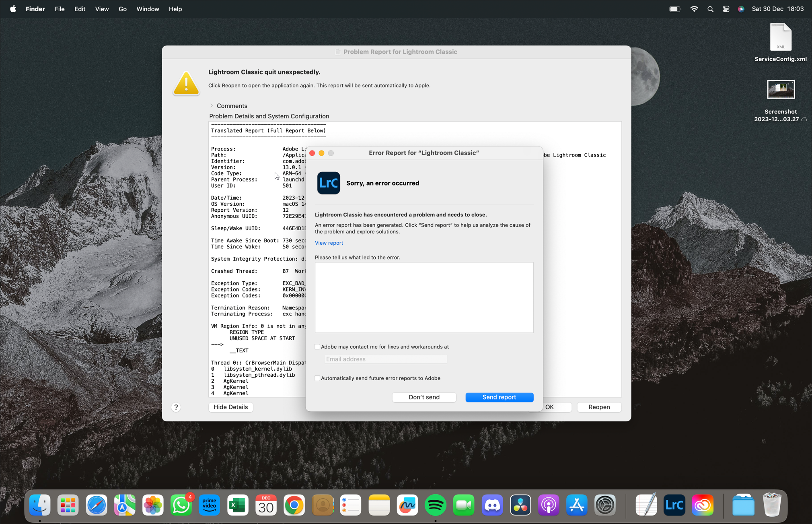This screenshot has width=812, height=524.
Task: Click the Email address field
Action: (385, 359)
